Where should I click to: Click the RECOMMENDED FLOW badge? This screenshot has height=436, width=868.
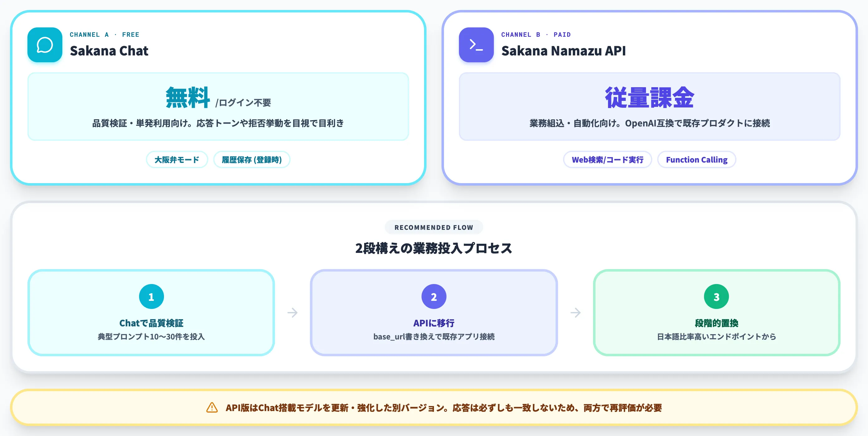(x=434, y=227)
